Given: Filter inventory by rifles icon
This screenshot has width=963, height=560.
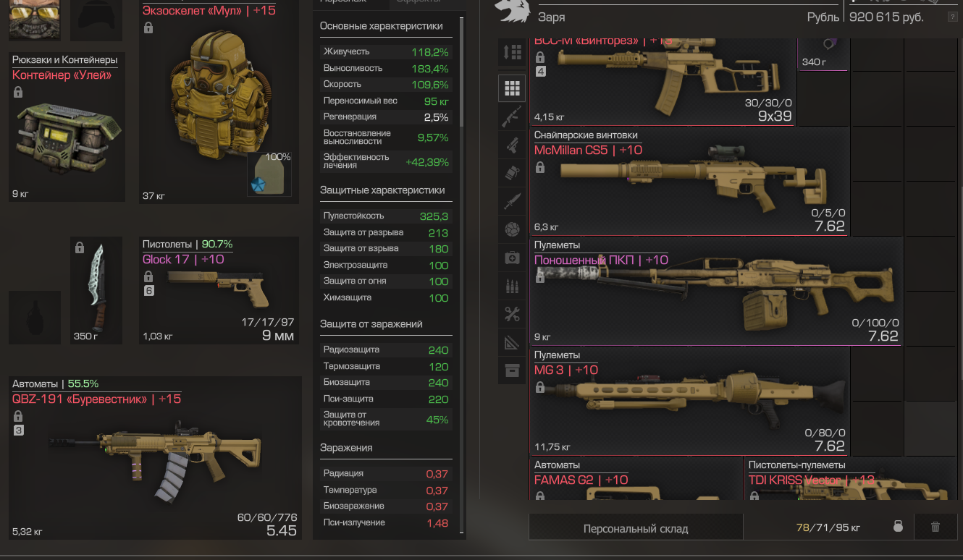Looking at the screenshot, I should point(512,116).
